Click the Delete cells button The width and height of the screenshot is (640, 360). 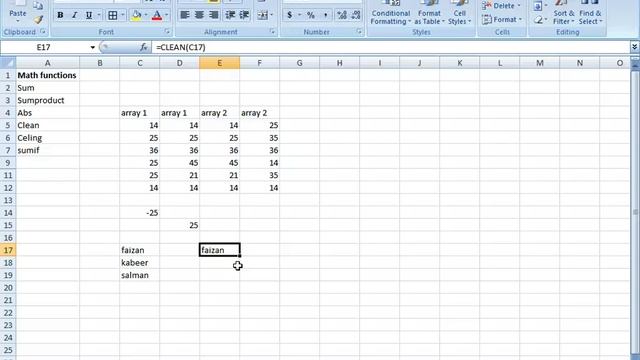[501, 6]
